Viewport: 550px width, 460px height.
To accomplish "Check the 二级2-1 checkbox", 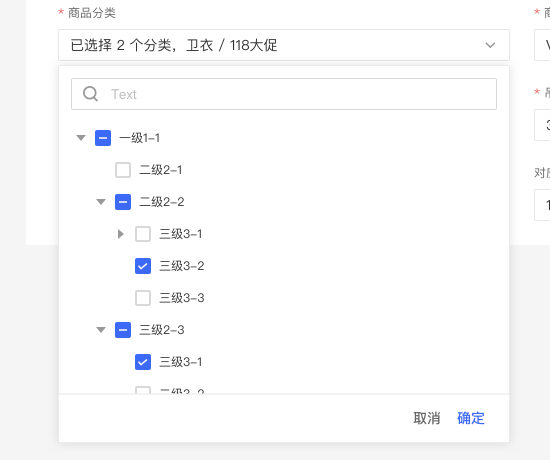I will pyautogui.click(x=123, y=170).
